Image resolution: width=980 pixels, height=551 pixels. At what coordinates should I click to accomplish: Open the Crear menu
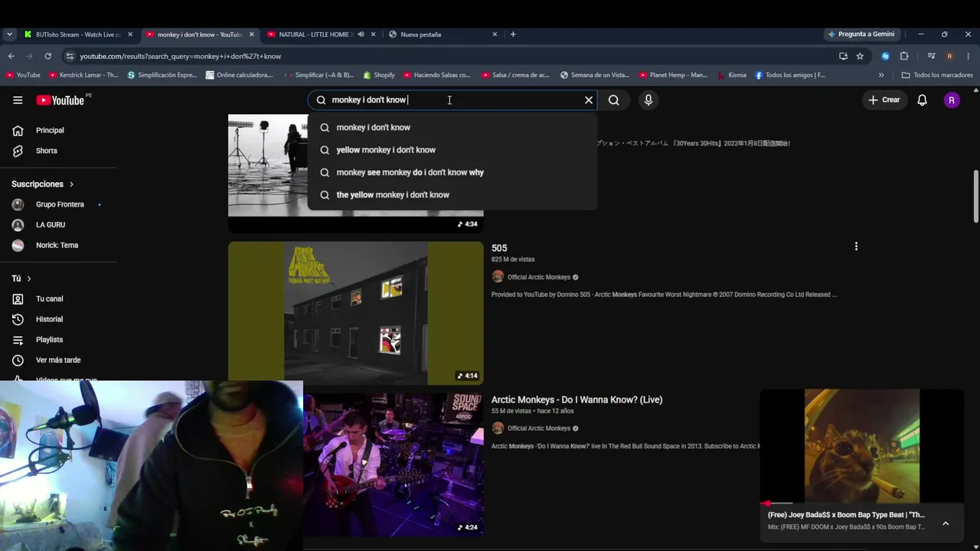point(884,100)
